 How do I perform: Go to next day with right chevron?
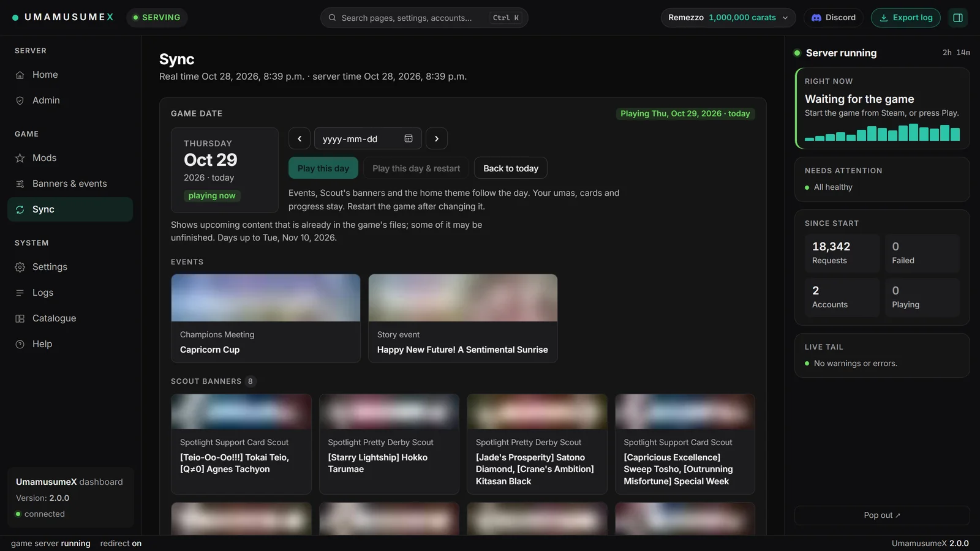[437, 138]
